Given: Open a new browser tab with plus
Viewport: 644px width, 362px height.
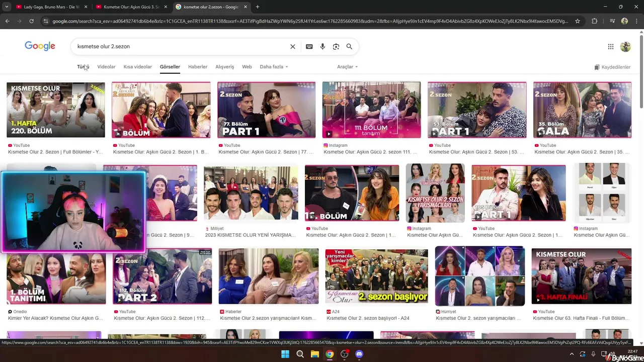Looking at the screenshot, I should point(257,7).
